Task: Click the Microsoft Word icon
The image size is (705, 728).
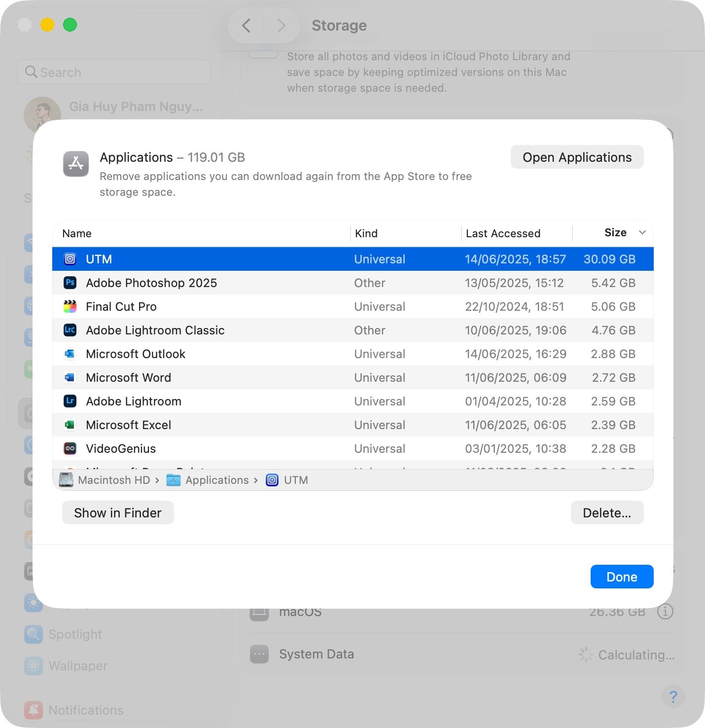Action: pyautogui.click(x=70, y=377)
